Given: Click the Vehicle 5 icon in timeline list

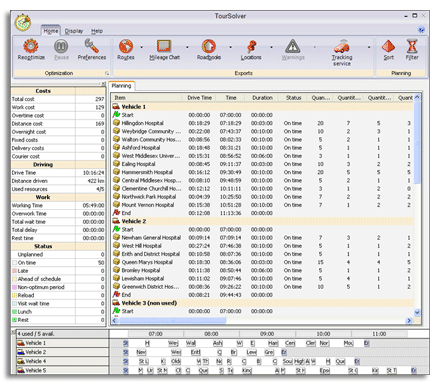Looking at the screenshot, I should pos(21,370).
